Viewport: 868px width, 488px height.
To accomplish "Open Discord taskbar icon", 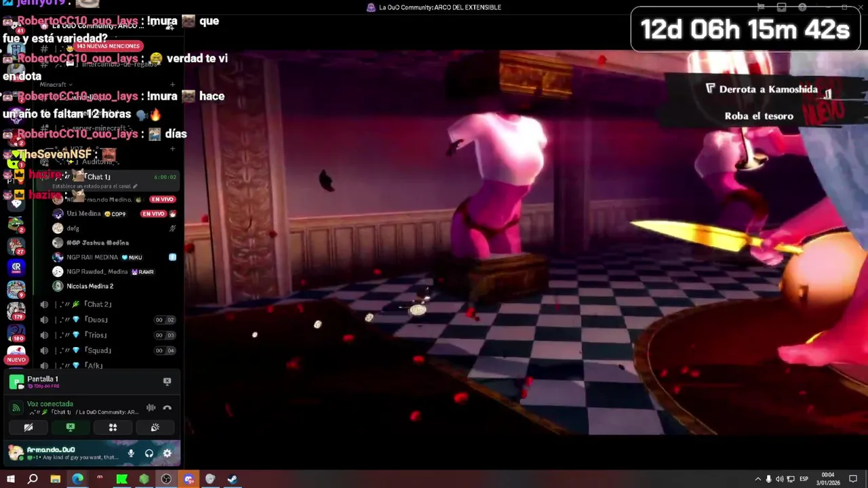I will tap(189, 479).
